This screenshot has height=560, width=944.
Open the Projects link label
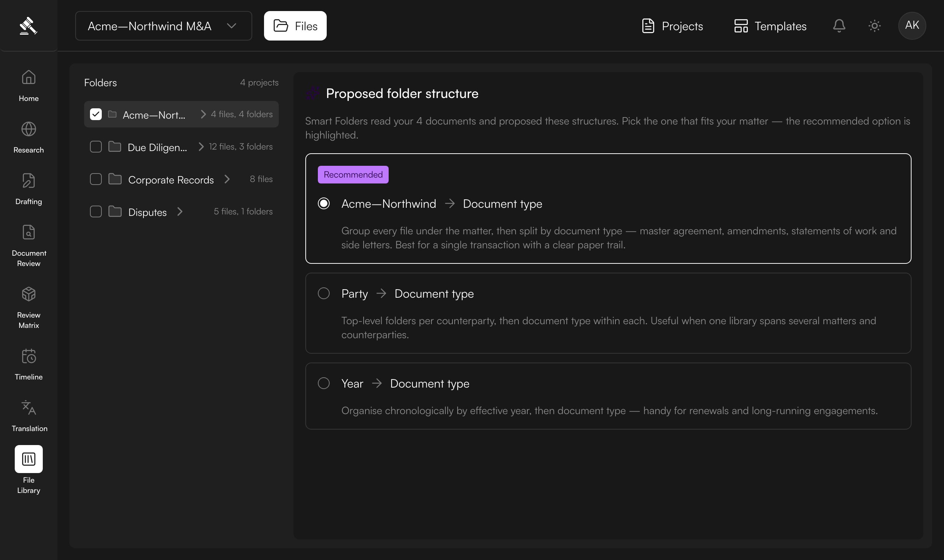(x=682, y=26)
